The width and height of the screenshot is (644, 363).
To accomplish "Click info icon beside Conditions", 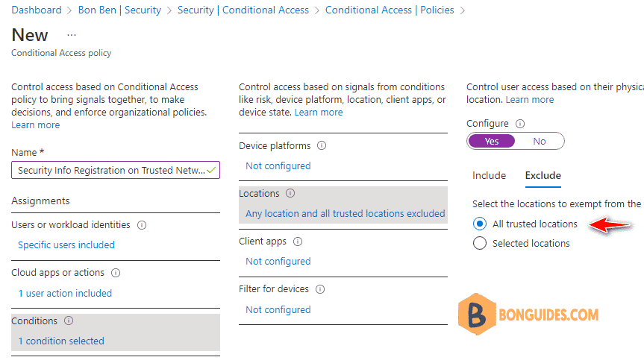I will click(x=69, y=321).
